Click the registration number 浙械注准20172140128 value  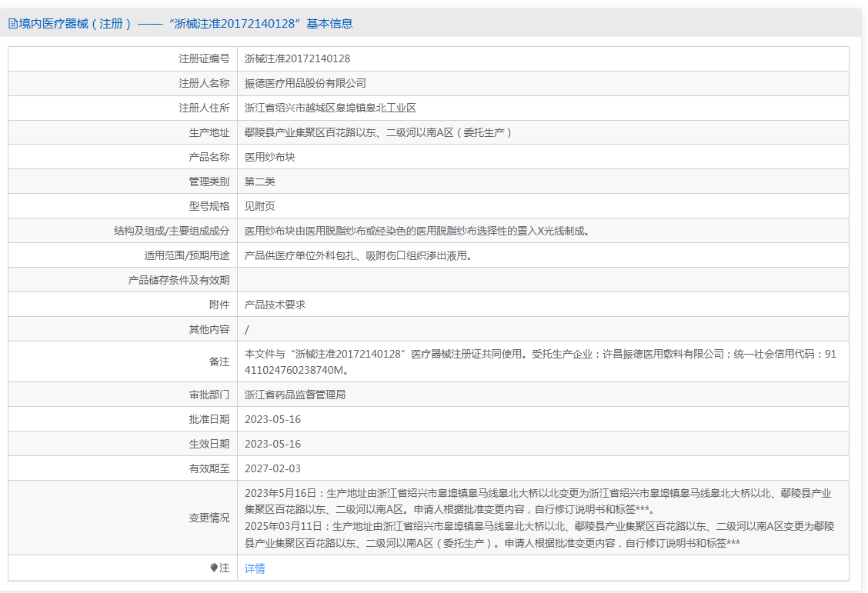[x=297, y=58]
